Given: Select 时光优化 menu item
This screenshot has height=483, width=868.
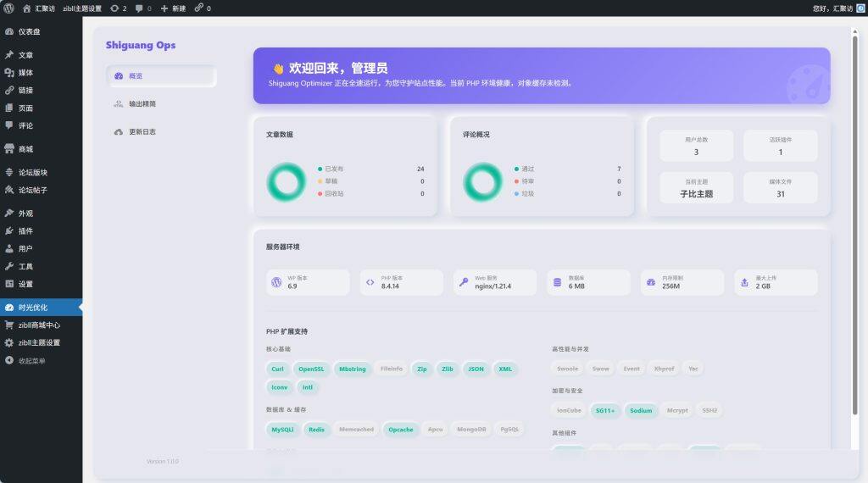Looking at the screenshot, I should pos(41,307).
